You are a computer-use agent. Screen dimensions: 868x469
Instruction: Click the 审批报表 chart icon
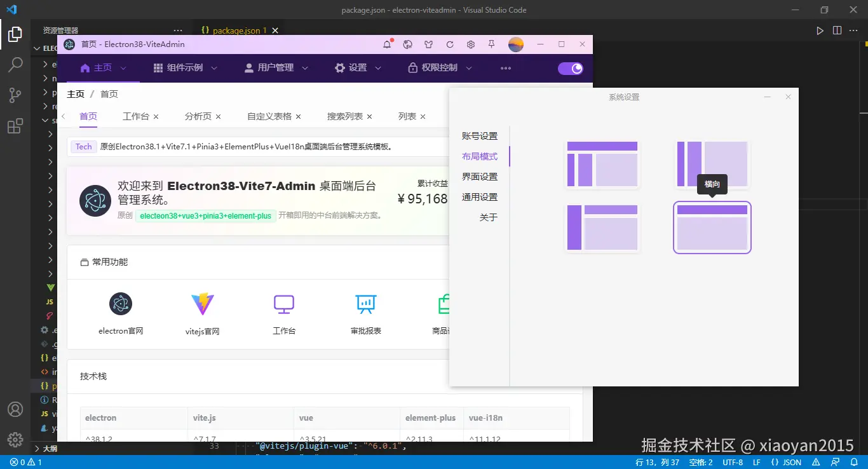coord(365,304)
